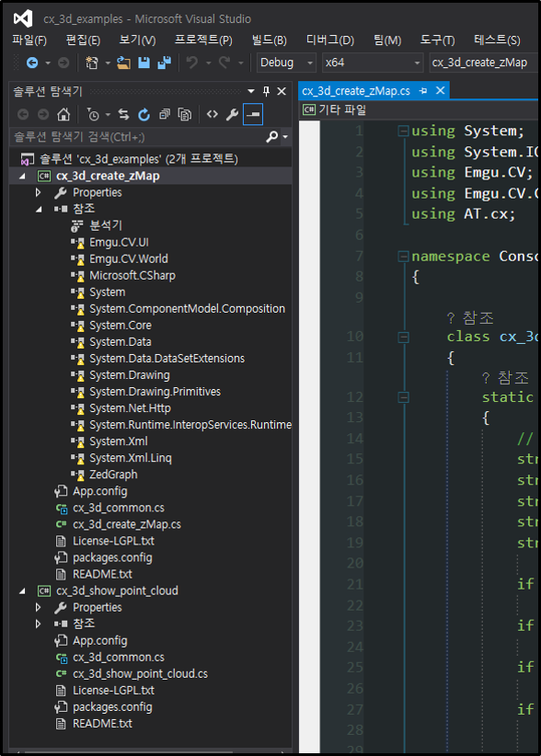The image size is (541, 756).
Task: Click the Navigate Backward toolbar icon
Action: click(x=32, y=63)
